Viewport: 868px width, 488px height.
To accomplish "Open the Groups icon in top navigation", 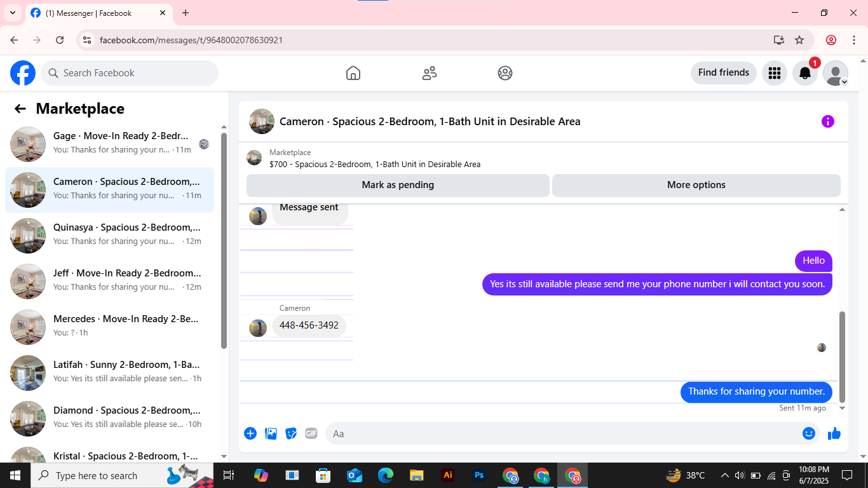I will pyautogui.click(x=505, y=73).
